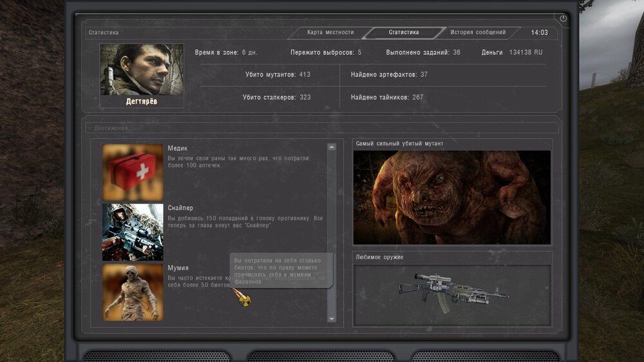Click the 14:03 clock display
This screenshot has height=362, width=644.
[x=539, y=32]
